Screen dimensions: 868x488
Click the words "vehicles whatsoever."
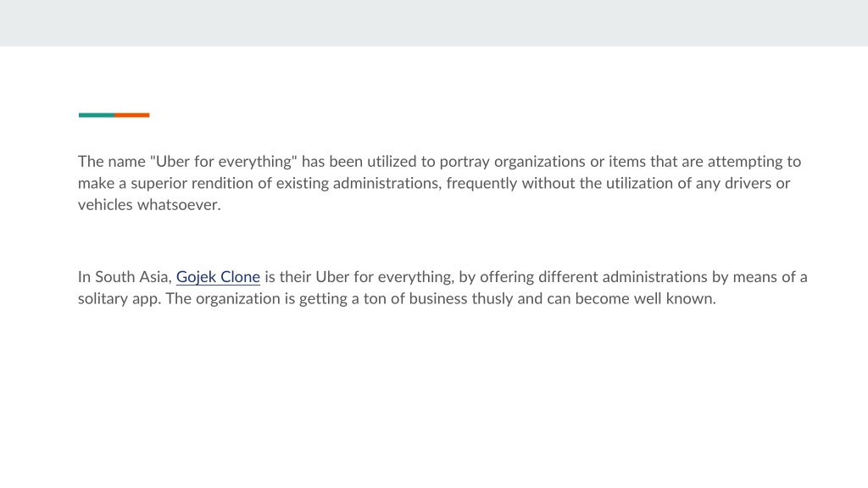149,205
